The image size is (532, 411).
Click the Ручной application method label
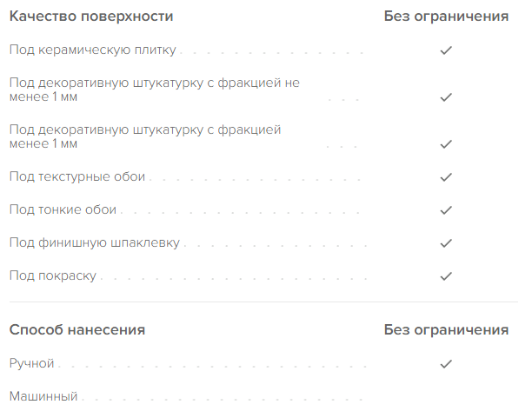(x=32, y=363)
